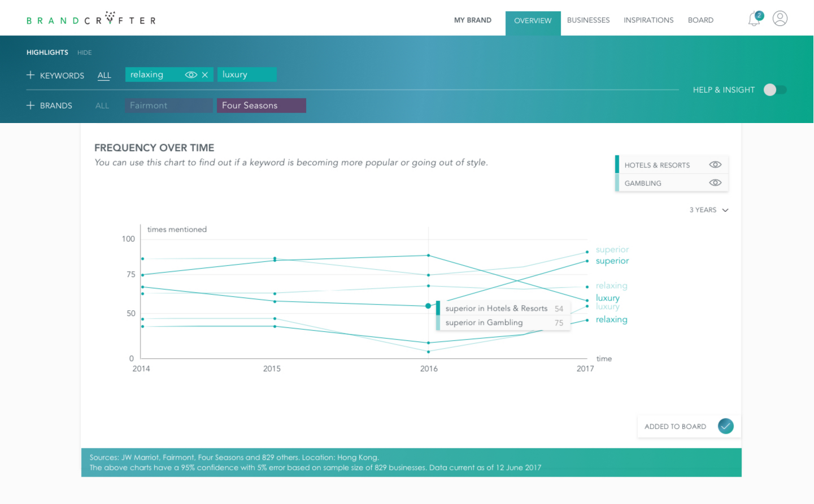This screenshot has height=504, width=814.
Task: Select the luxury keyword tag
Action: pos(247,74)
